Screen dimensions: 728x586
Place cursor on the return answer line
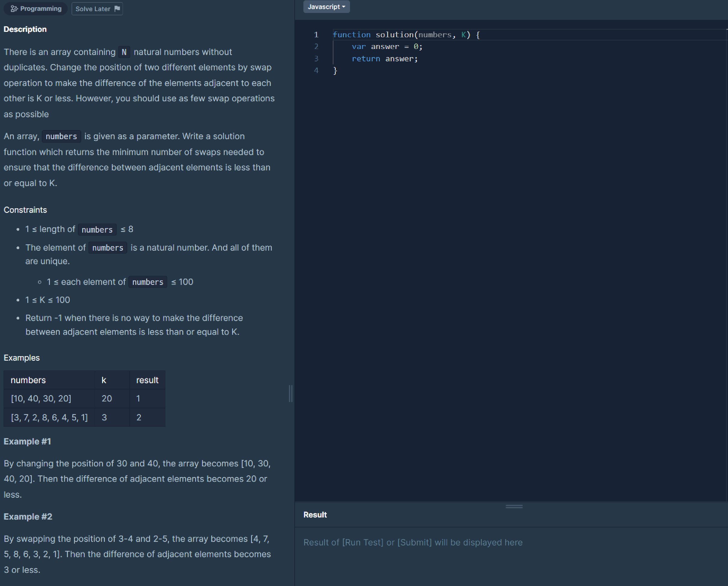coord(385,58)
